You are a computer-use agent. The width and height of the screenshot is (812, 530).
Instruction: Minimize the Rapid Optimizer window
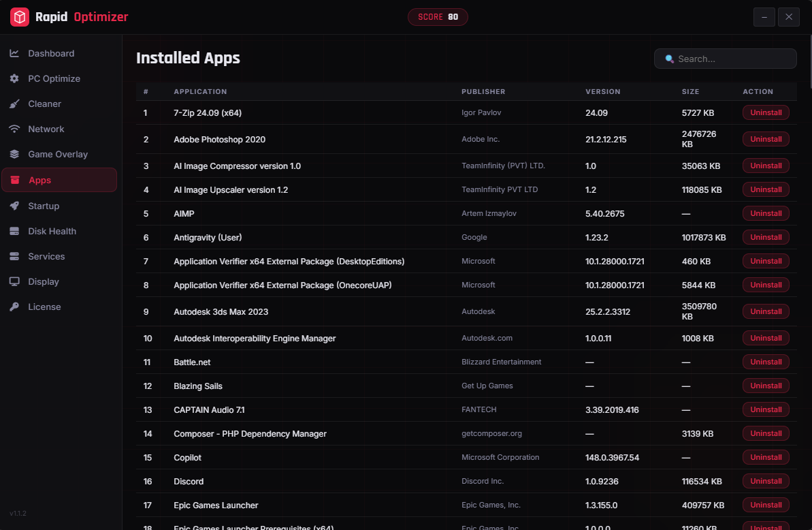(764, 17)
